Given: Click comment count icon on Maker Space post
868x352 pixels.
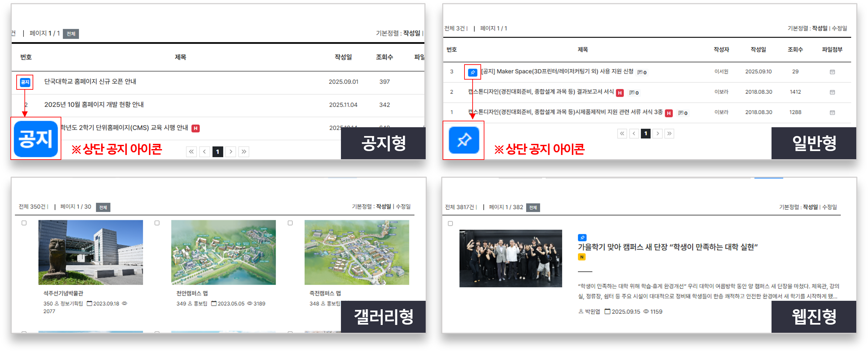Looking at the screenshot, I should tap(641, 72).
